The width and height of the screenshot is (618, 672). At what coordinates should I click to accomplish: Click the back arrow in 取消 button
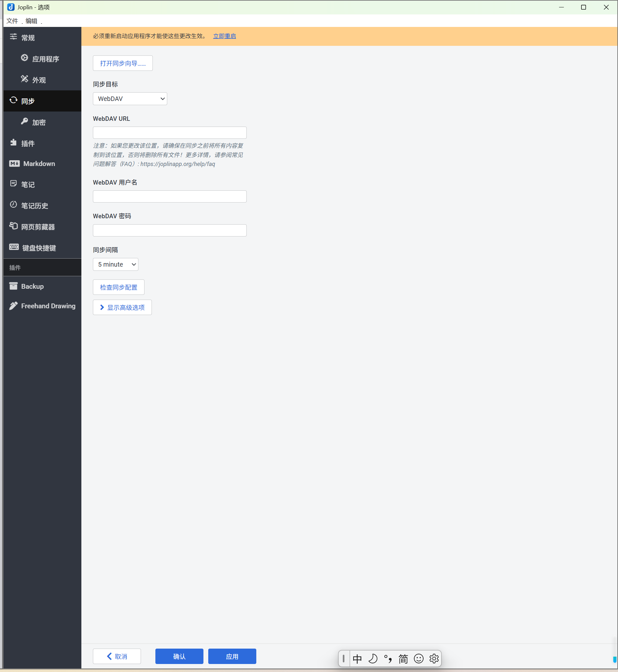point(109,656)
